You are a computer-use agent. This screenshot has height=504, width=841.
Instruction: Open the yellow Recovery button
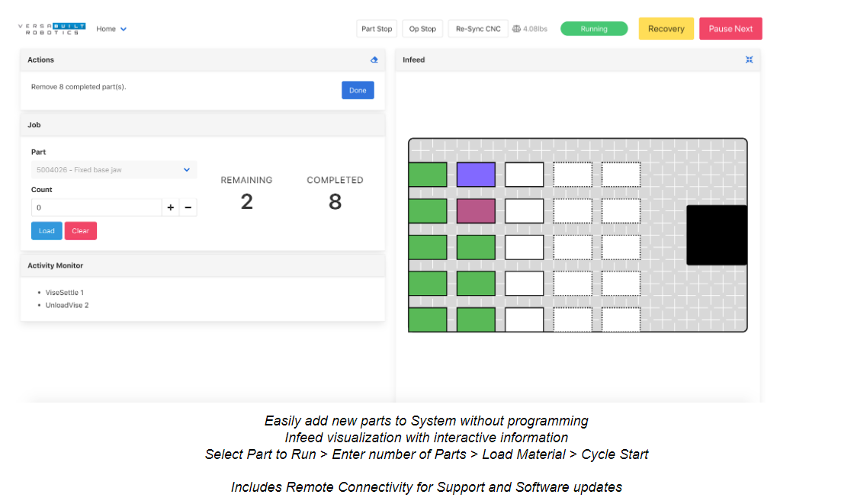click(666, 29)
